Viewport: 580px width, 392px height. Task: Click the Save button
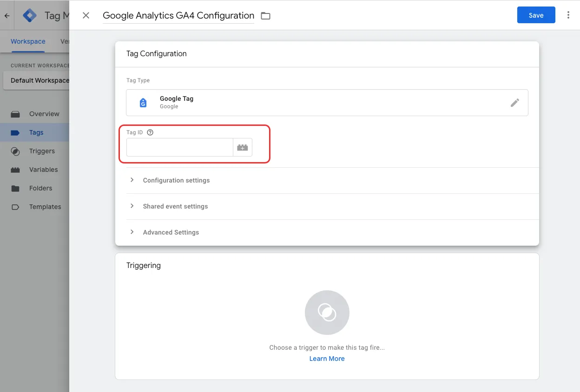pyautogui.click(x=536, y=15)
